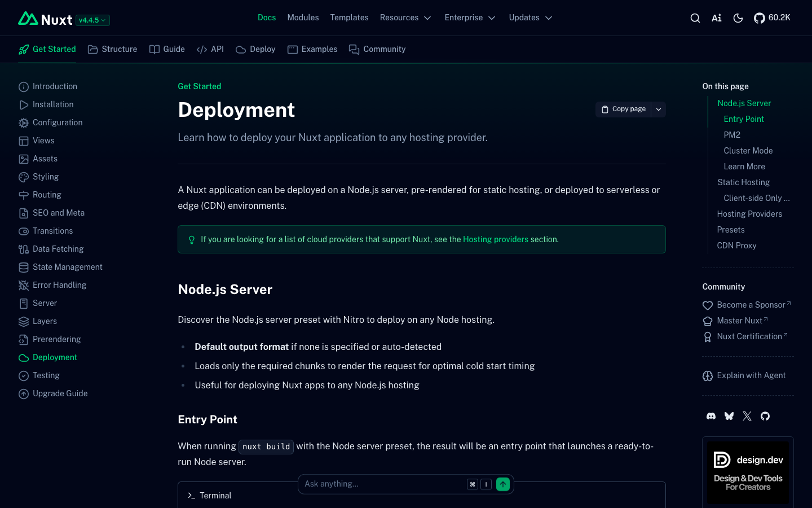The height and width of the screenshot is (508, 812).
Task: Jump to PM2 in page outline
Action: (x=732, y=135)
